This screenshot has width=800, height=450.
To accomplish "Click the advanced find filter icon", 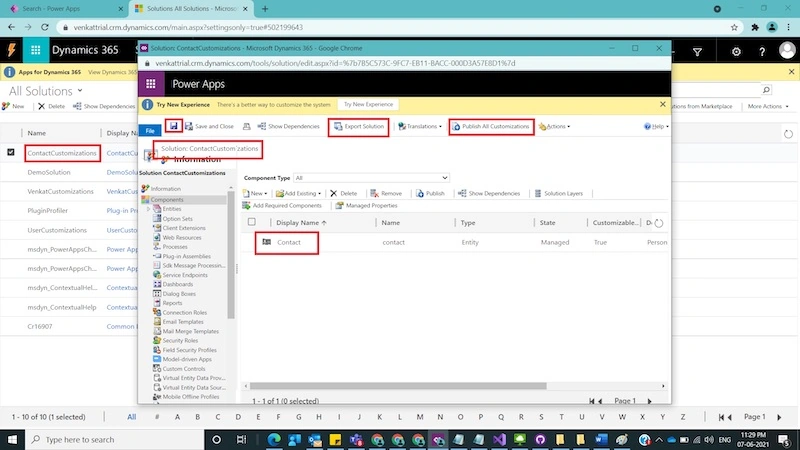I will point(697,51).
